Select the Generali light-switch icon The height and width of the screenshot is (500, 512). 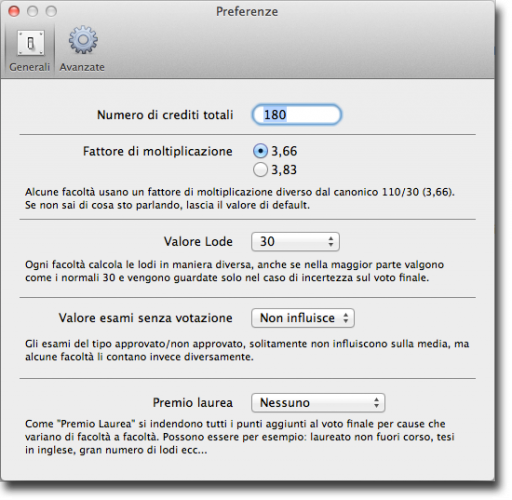(31, 43)
